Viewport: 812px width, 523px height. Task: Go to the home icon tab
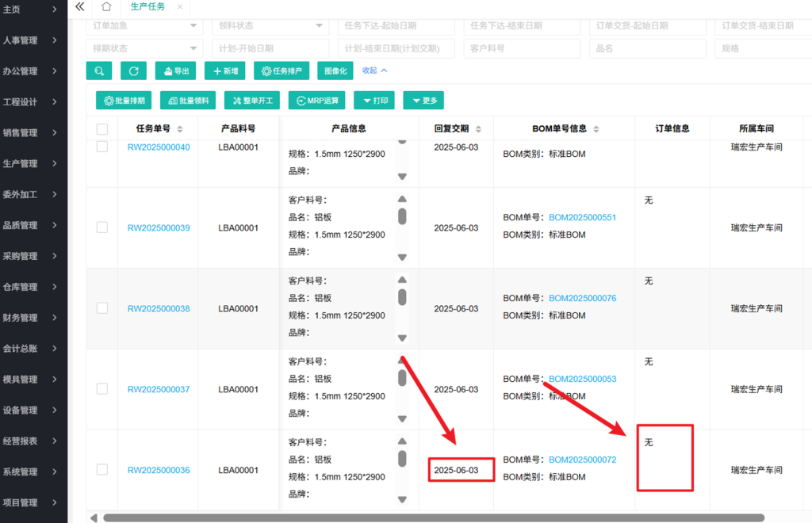pos(106,6)
